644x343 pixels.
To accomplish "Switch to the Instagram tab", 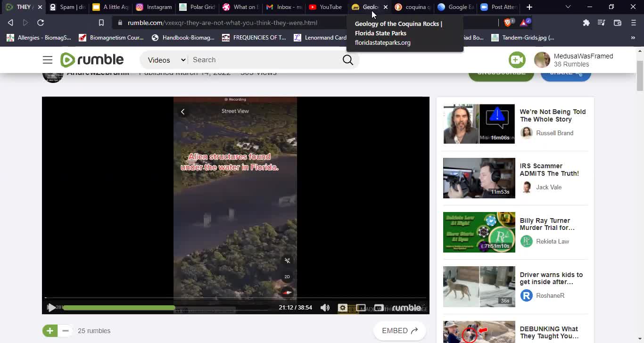I will click(154, 7).
